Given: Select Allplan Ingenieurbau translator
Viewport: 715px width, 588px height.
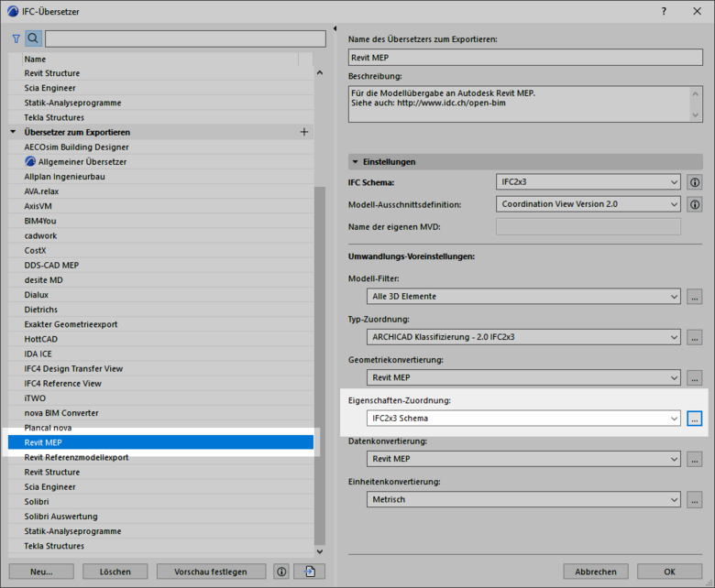Looking at the screenshot, I should (x=160, y=177).
